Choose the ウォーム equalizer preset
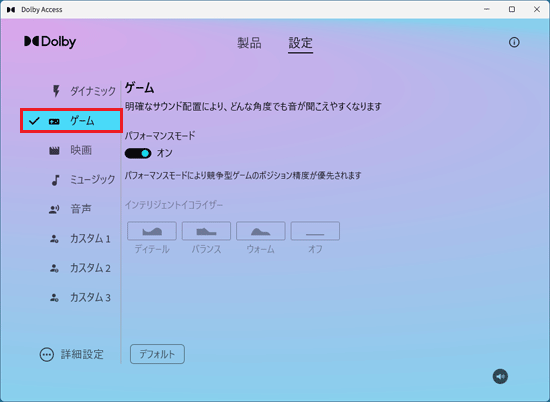Screen dimensions: 550x402 261,231
